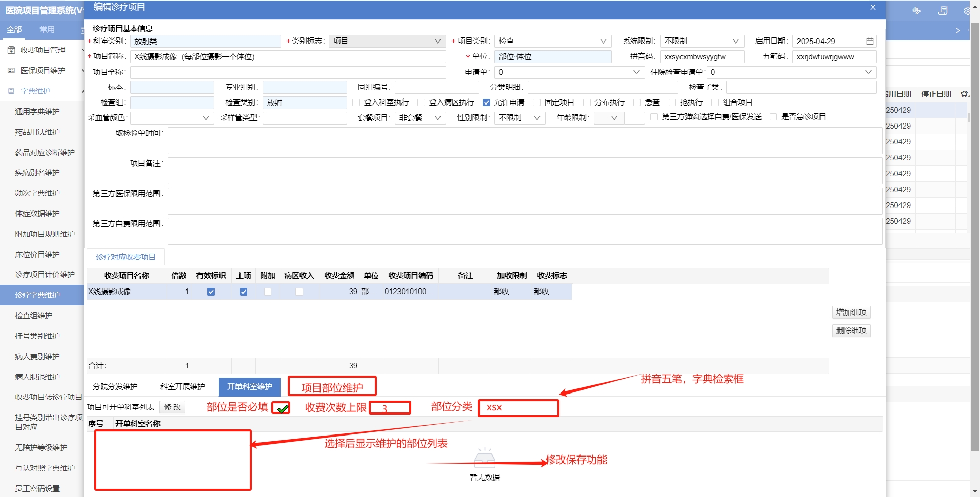Enable the 分布执行 checkbox
The width and height of the screenshot is (980, 497).
click(x=587, y=102)
